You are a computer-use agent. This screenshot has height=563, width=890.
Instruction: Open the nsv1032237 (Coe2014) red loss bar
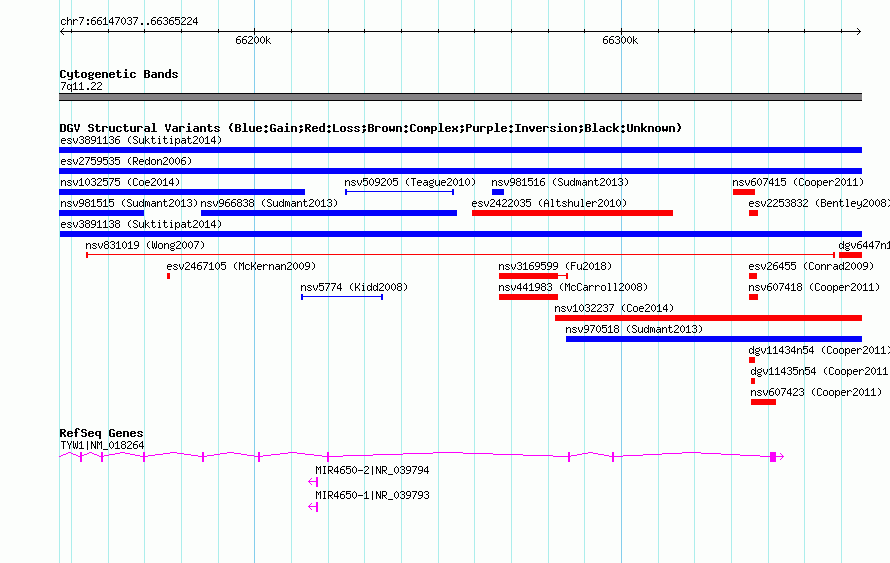(x=708, y=318)
